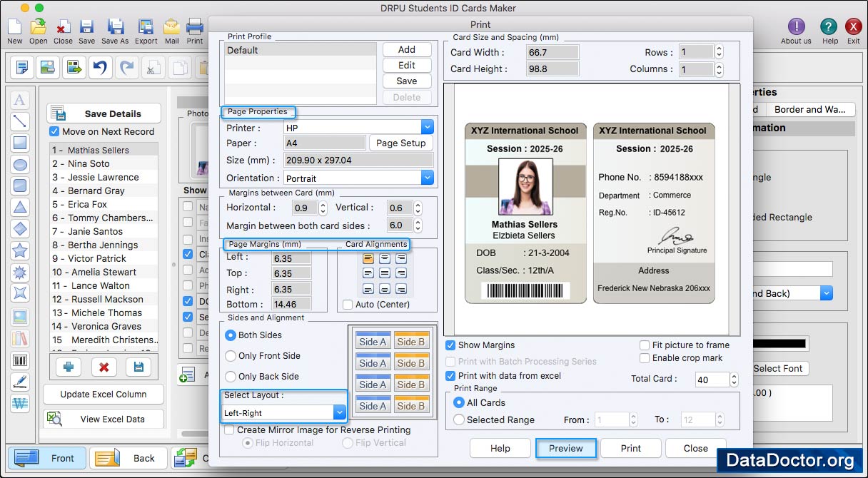The height and width of the screenshot is (478, 868).
Task: Adjust Vertical margin stepper
Action: pos(416,208)
